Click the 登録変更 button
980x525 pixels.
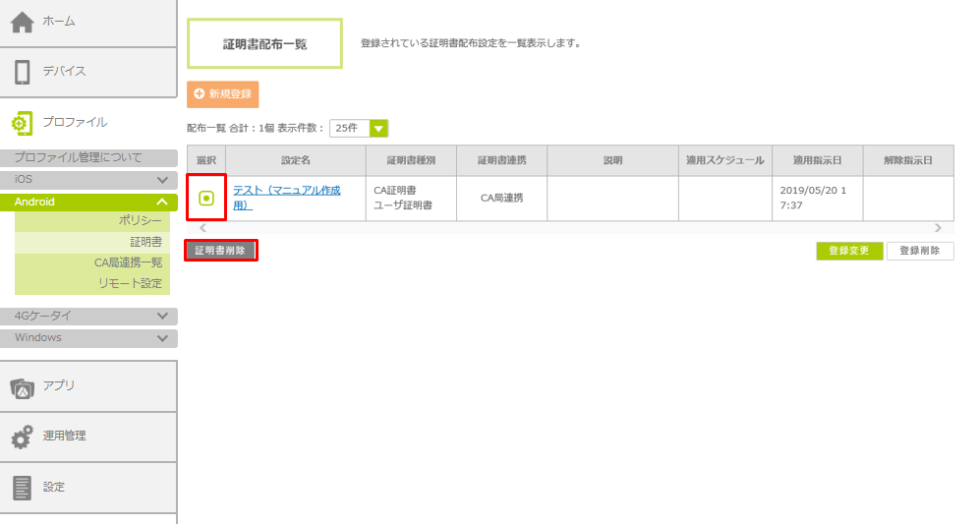pos(848,251)
